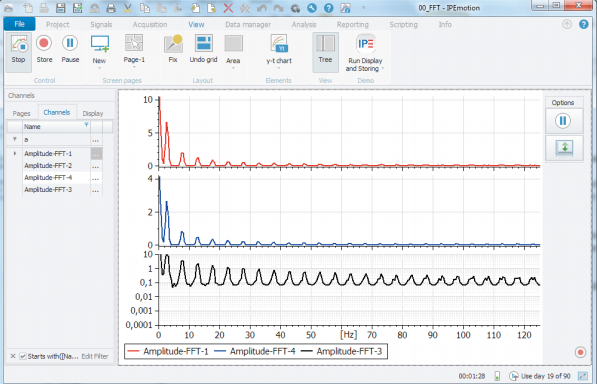The width and height of the screenshot is (597, 384).
Task: Open the File menu button
Action: tap(19, 24)
